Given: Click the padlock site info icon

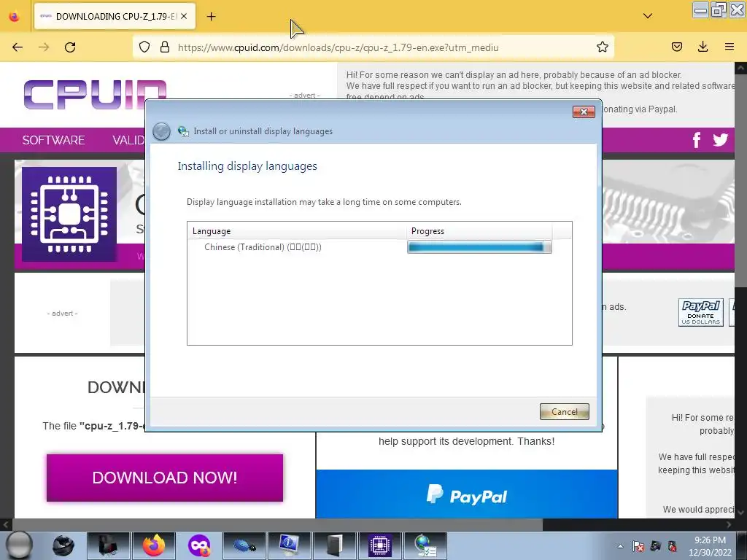Looking at the screenshot, I should (165, 47).
